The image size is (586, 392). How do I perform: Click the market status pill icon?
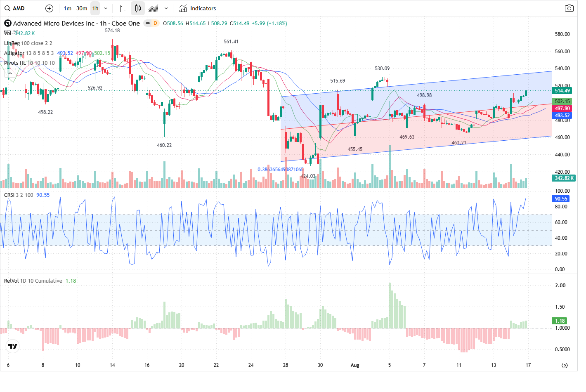[147, 23]
